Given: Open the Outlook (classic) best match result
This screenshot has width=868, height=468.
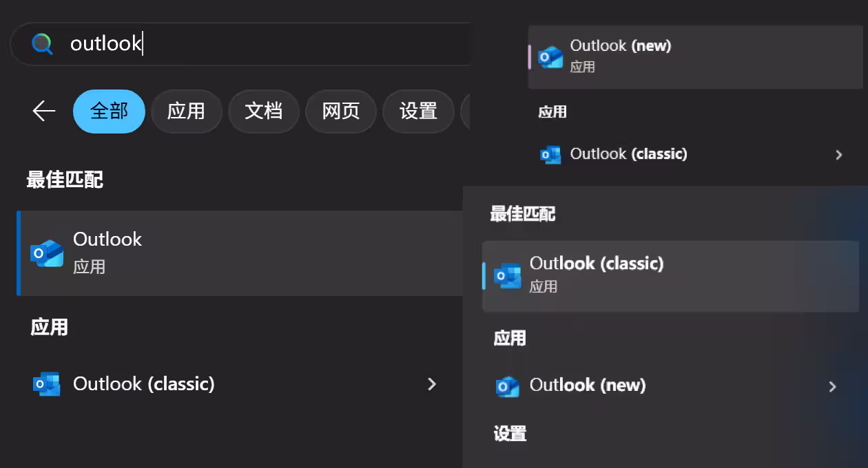Looking at the screenshot, I should [x=671, y=276].
